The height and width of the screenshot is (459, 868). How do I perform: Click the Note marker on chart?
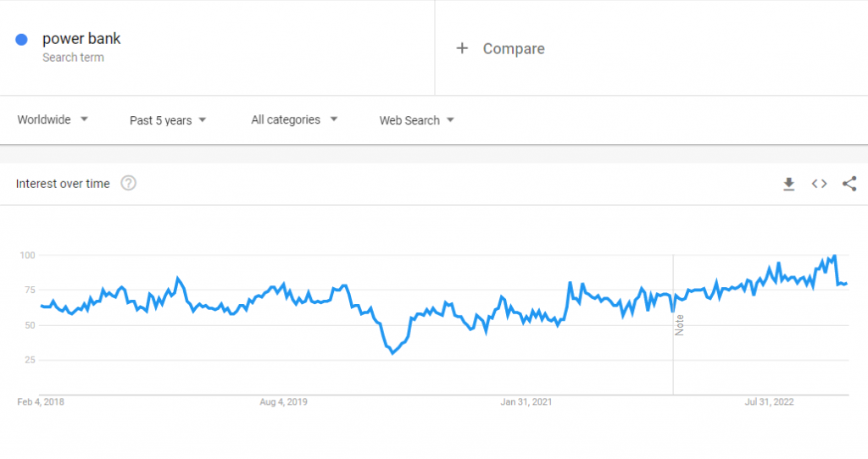coord(679,325)
